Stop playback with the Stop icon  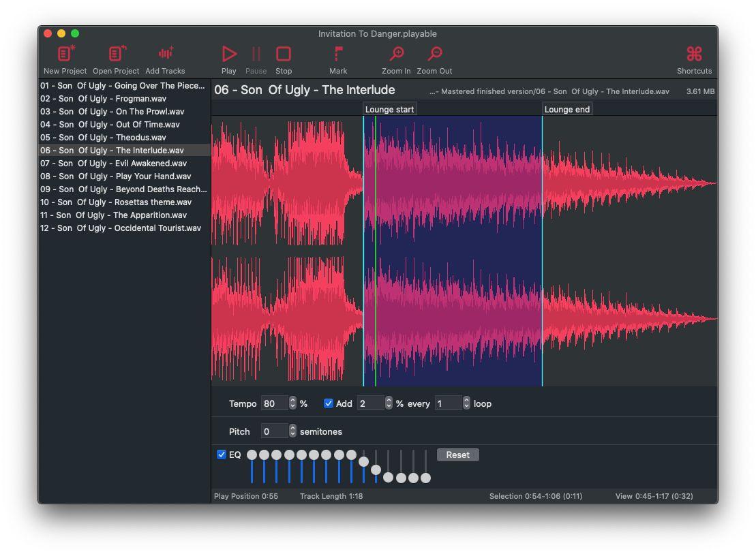(284, 55)
